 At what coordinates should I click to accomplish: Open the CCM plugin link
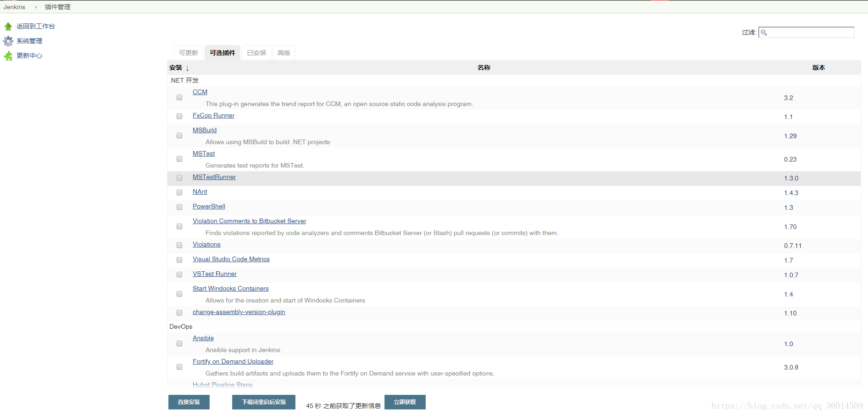point(200,92)
